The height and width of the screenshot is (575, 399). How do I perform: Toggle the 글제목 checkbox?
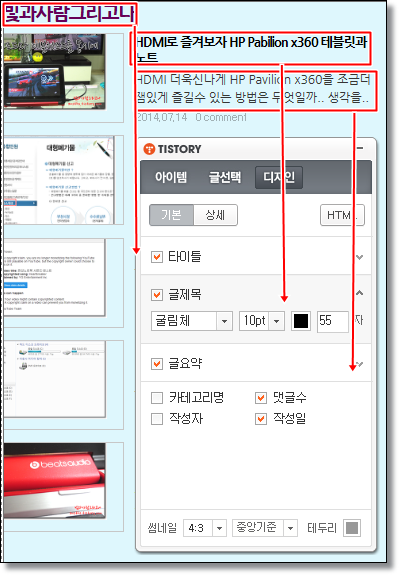click(157, 295)
